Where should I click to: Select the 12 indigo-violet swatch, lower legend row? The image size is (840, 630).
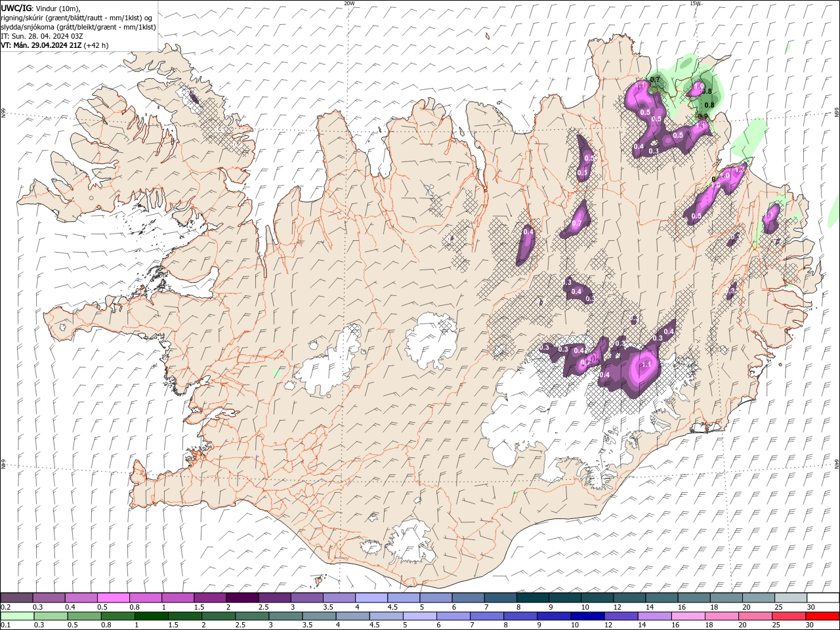pos(621,616)
